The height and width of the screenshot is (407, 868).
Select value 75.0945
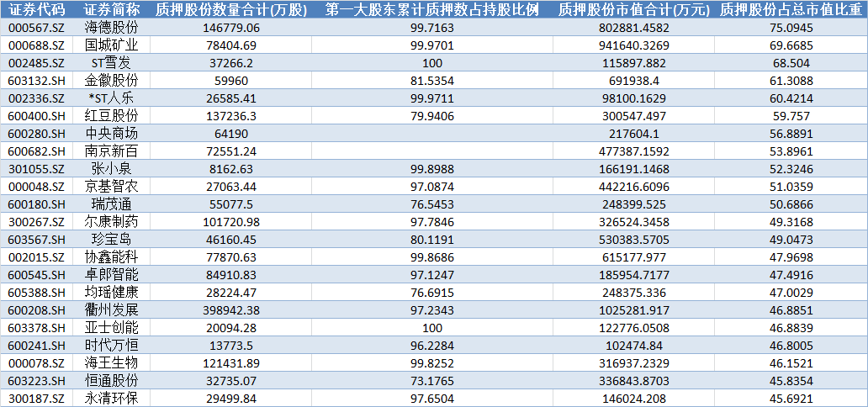point(793,27)
